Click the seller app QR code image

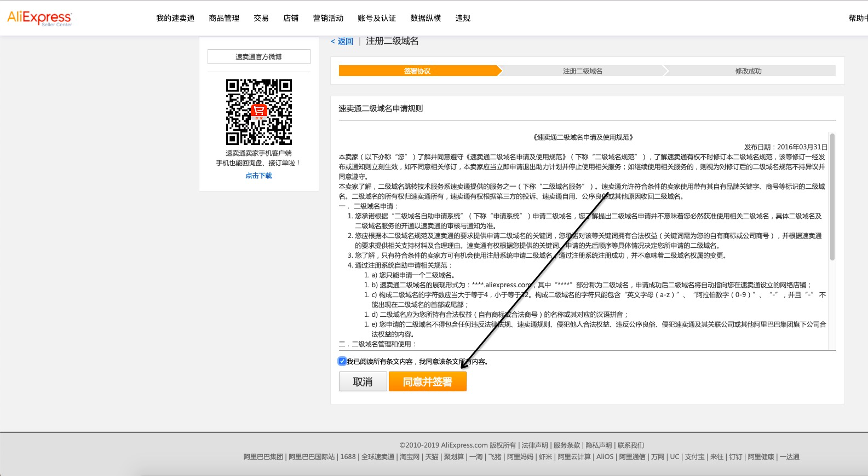(258, 112)
